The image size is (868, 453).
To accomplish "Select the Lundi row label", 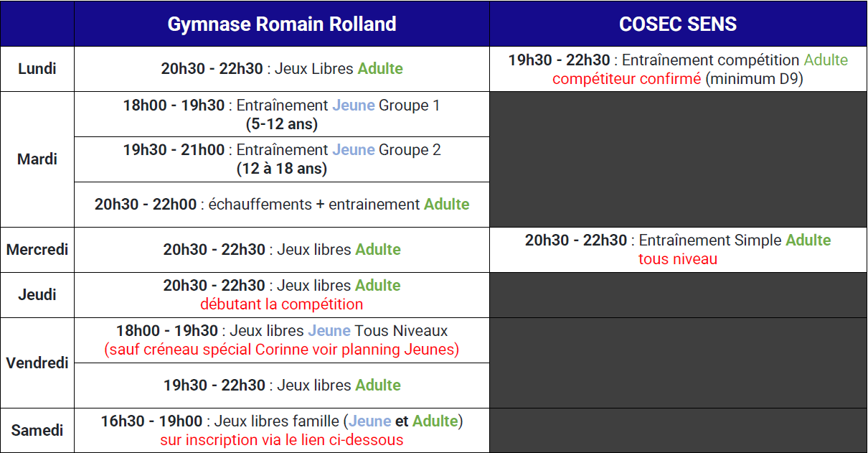I will coord(37,69).
